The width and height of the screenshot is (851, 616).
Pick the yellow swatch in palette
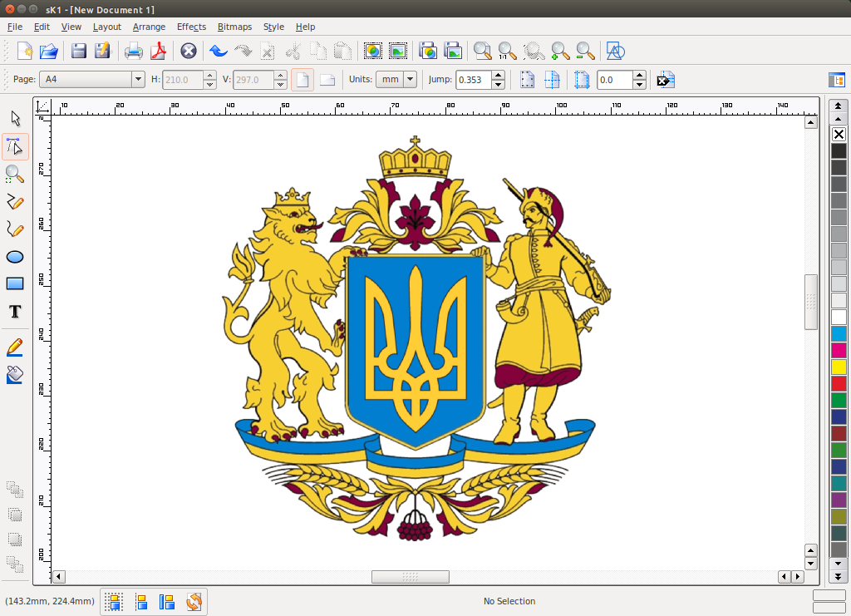pos(839,367)
